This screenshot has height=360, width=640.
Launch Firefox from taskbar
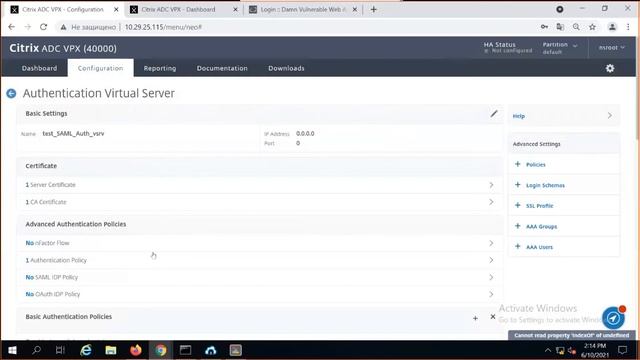(x=136, y=350)
